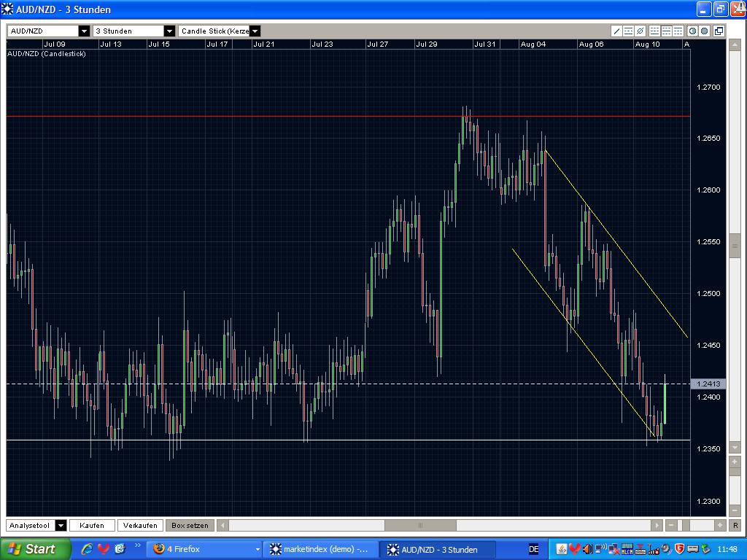This screenshot has width=747, height=560.
Task: Click the Java tray icon
Action: [562, 549]
